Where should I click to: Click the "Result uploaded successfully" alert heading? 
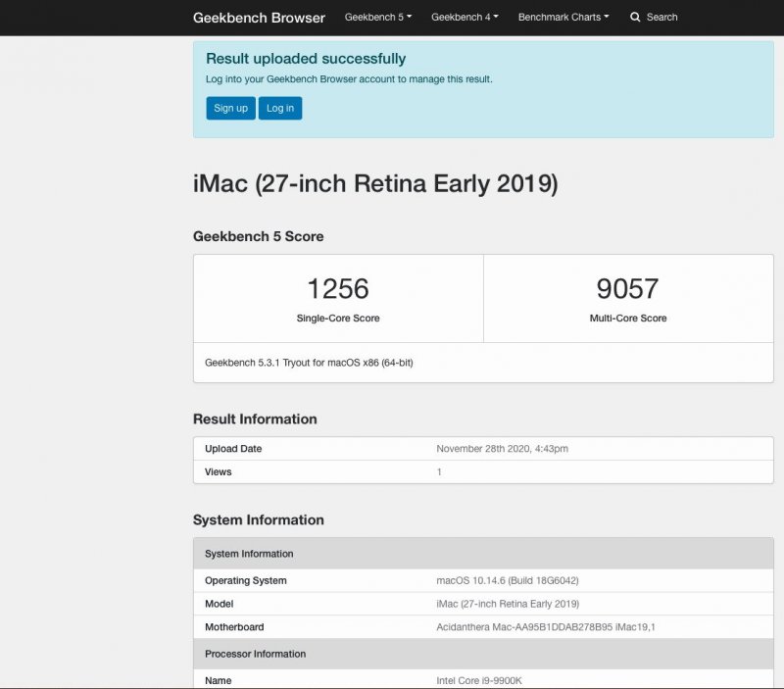click(306, 59)
